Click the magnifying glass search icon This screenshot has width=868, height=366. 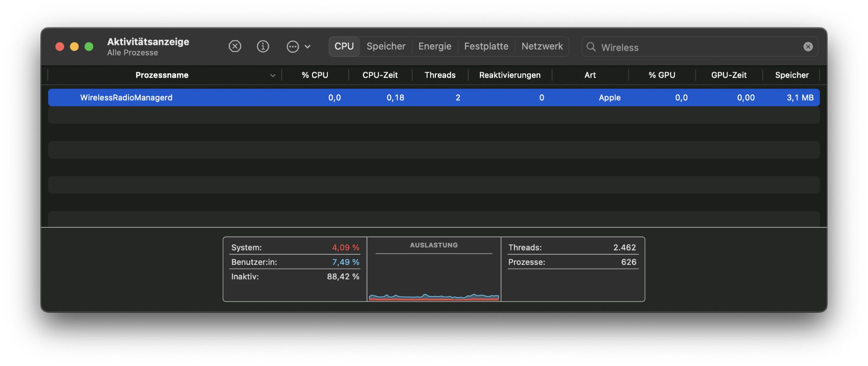[x=591, y=47]
